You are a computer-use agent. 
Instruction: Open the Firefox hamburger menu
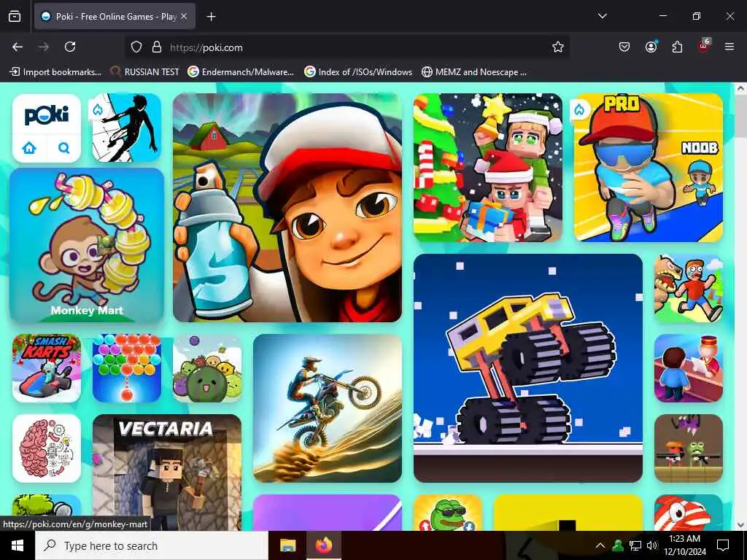coord(729,47)
